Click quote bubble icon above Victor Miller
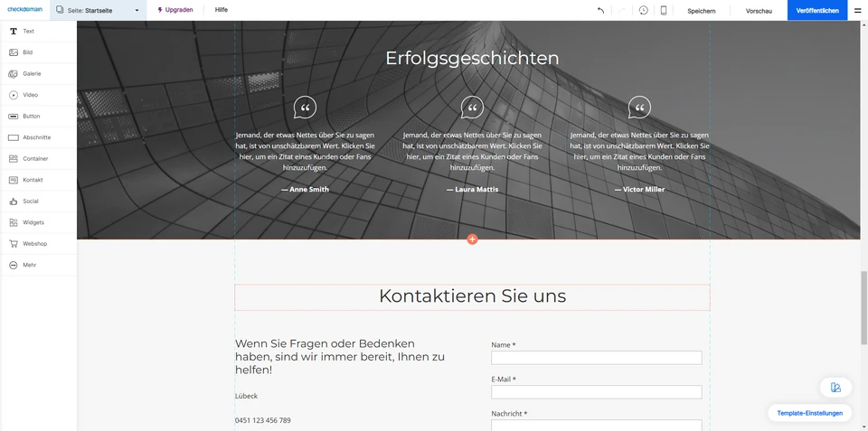The height and width of the screenshot is (431, 868). click(639, 108)
